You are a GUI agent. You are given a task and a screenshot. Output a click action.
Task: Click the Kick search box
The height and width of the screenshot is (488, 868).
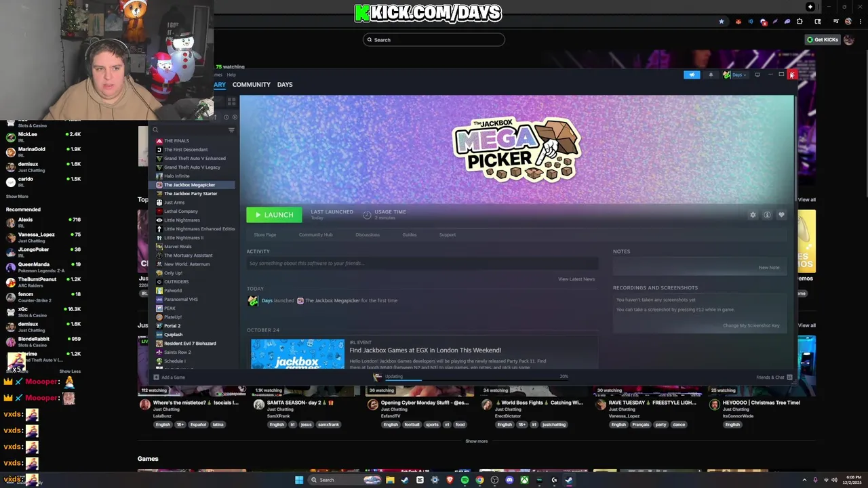(x=434, y=40)
